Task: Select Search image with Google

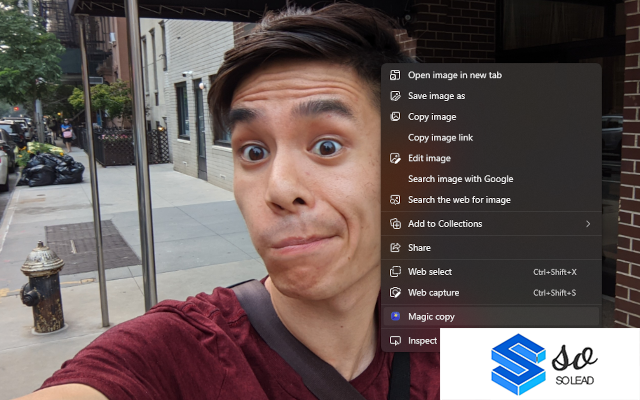Action: (x=491, y=179)
